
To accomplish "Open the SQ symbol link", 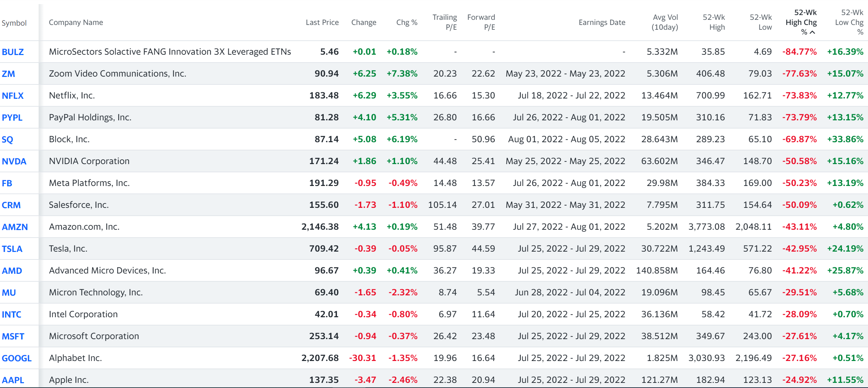I will click(7, 139).
